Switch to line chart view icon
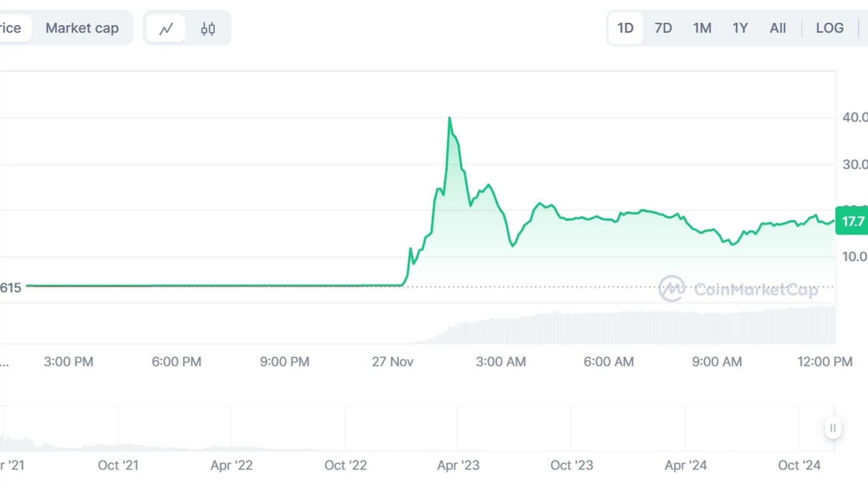 [x=166, y=28]
